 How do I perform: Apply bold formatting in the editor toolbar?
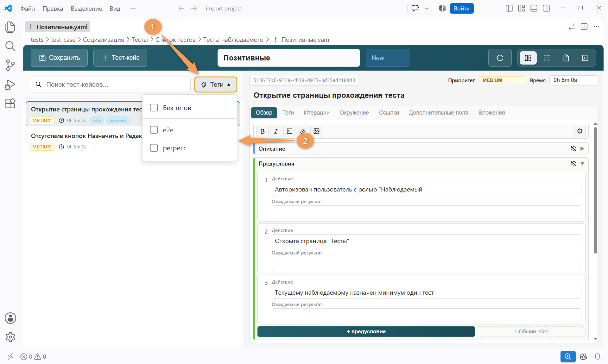point(263,131)
